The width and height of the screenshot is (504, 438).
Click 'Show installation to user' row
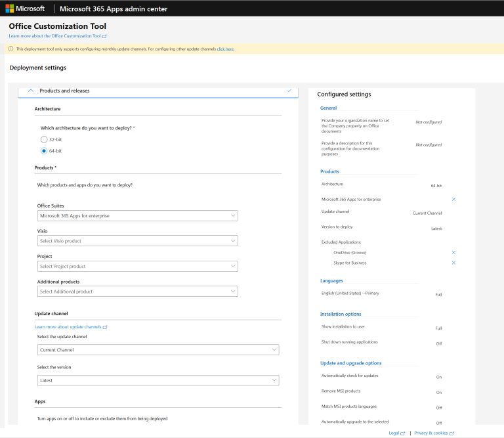[x=381, y=327]
